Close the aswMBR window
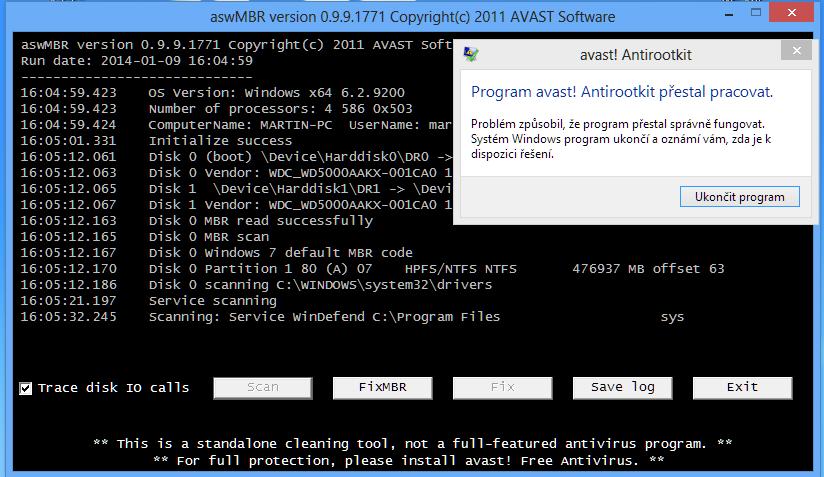 point(792,12)
